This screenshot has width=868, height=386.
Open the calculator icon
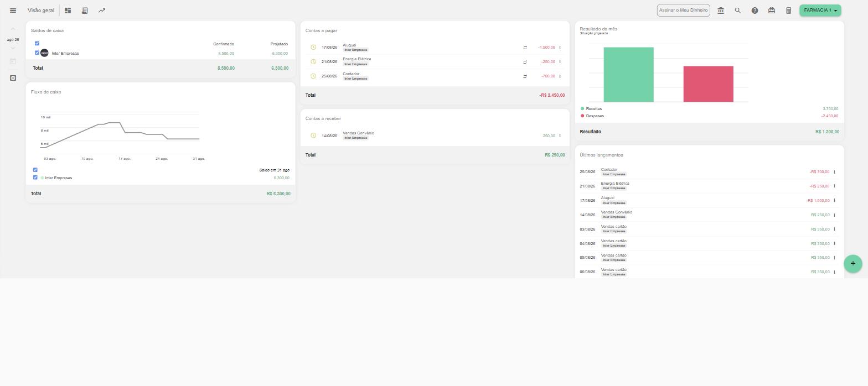(789, 11)
